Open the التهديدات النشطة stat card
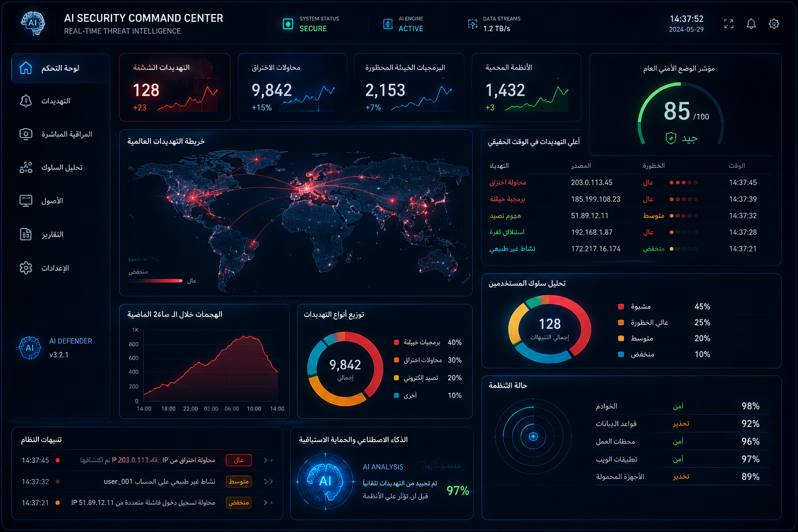The image size is (798, 532). 175,87
